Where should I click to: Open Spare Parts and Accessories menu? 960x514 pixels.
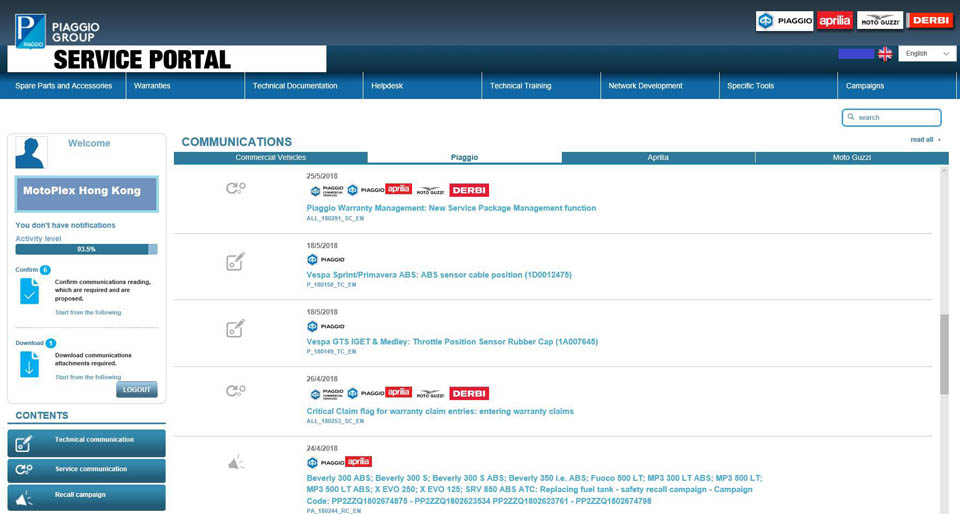(63, 86)
